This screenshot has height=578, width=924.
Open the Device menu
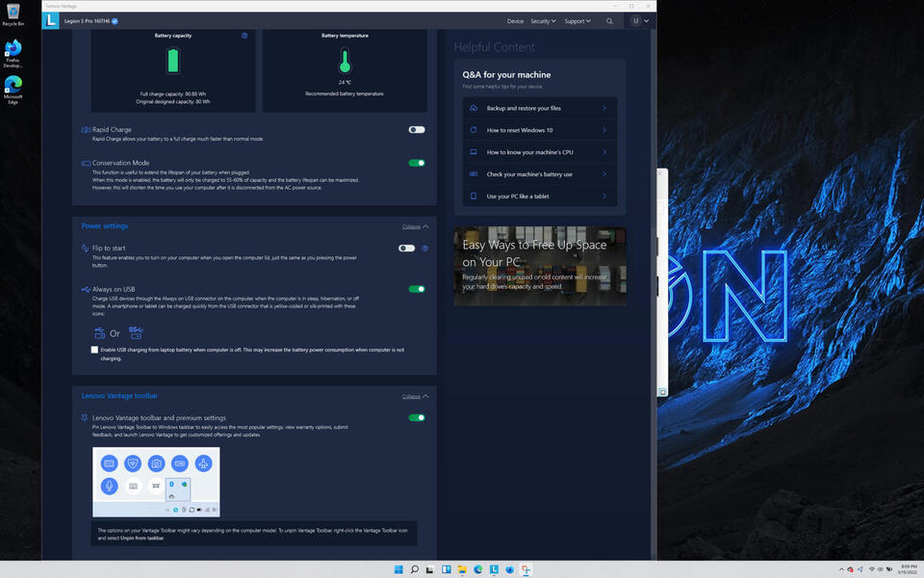[515, 21]
